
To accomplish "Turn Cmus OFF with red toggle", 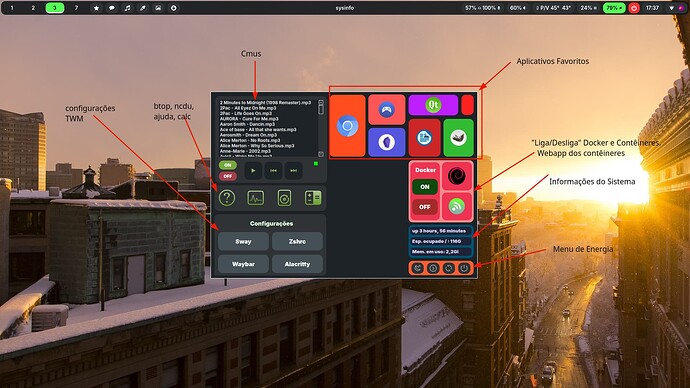I will point(228,176).
